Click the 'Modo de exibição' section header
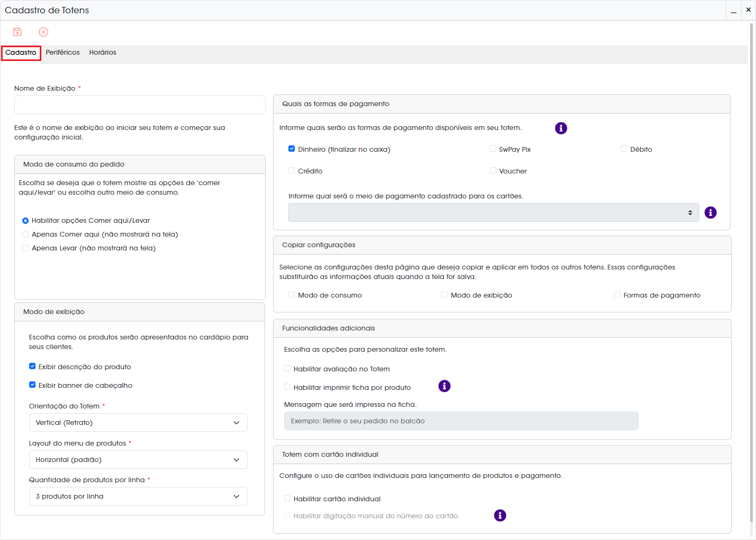This screenshot has height=540, width=756. point(139,312)
